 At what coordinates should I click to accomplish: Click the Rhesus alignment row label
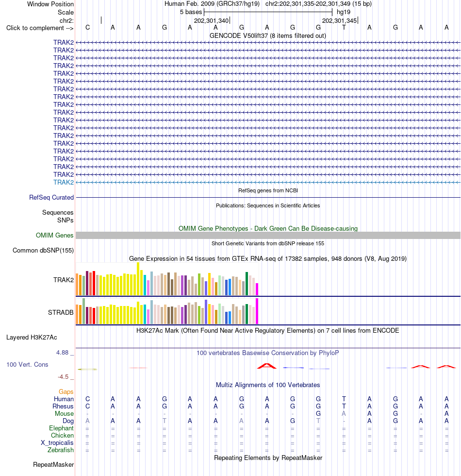pyautogui.click(x=63, y=406)
